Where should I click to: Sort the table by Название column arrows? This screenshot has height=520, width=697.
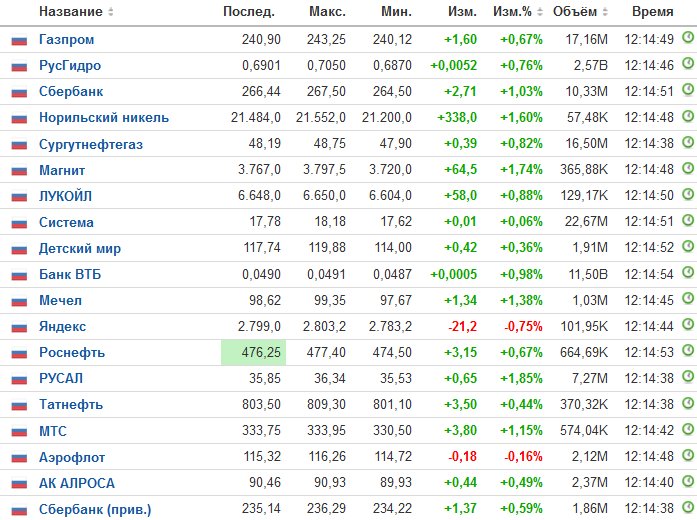coord(111,12)
